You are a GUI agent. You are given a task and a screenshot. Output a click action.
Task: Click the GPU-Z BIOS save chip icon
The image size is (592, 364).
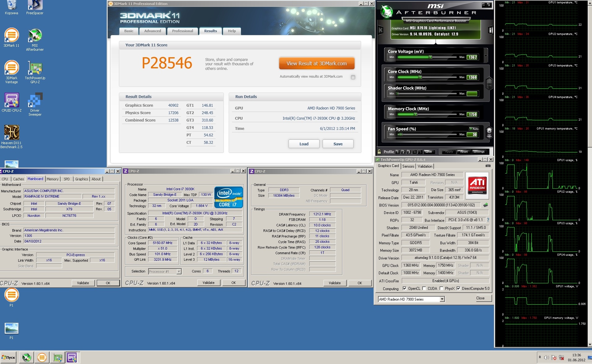point(486,205)
